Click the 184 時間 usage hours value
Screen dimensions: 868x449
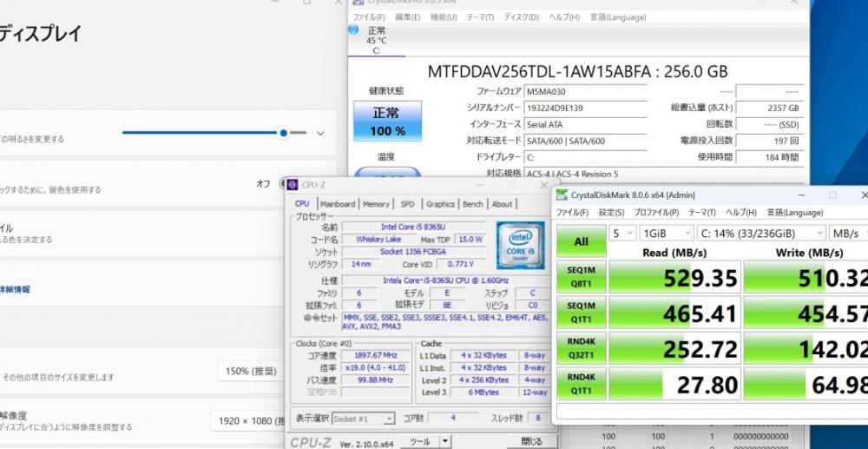point(769,157)
